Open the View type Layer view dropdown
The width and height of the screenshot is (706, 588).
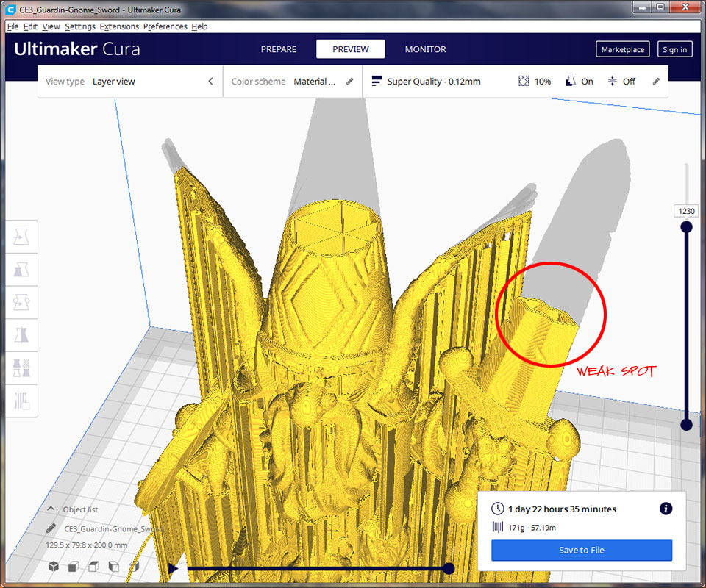tap(129, 82)
